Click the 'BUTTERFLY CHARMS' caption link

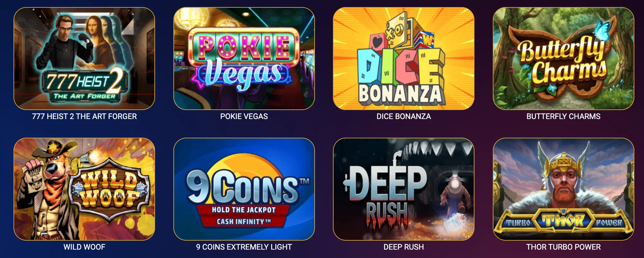pos(564,116)
